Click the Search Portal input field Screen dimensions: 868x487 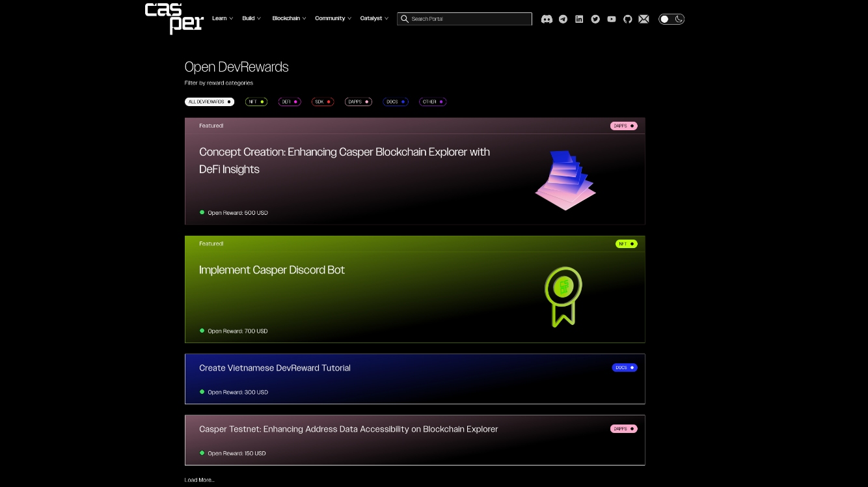pyautogui.click(x=468, y=19)
